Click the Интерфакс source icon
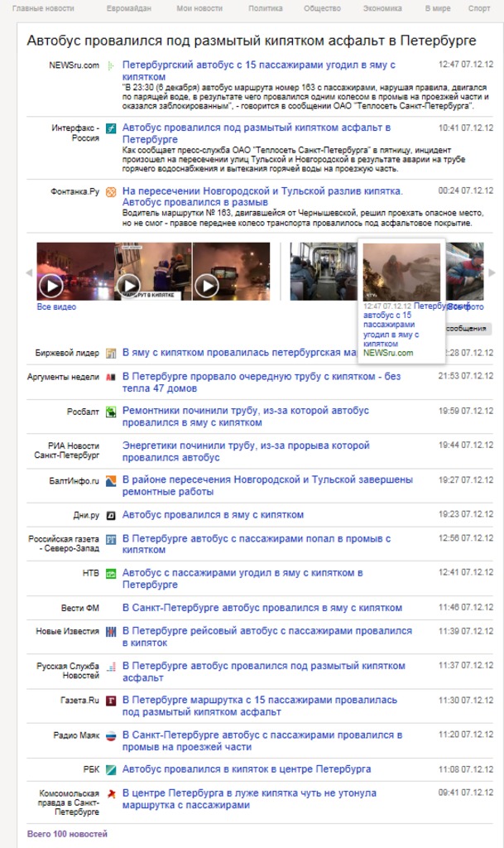This screenshot has height=848, width=504. coord(111,128)
